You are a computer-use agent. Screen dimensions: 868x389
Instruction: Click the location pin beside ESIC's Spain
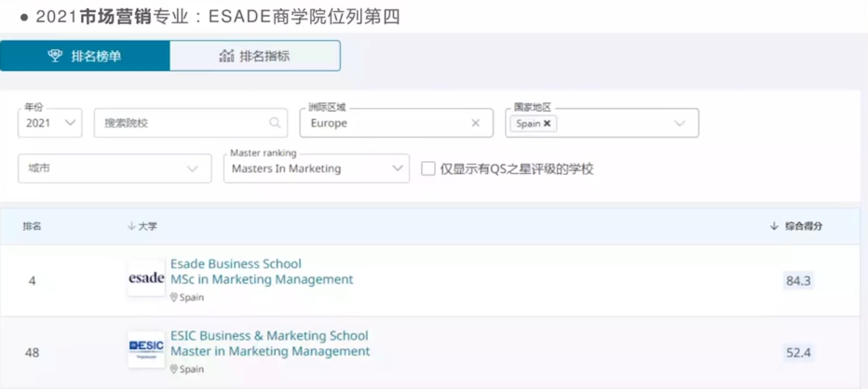[x=174, y=369]
